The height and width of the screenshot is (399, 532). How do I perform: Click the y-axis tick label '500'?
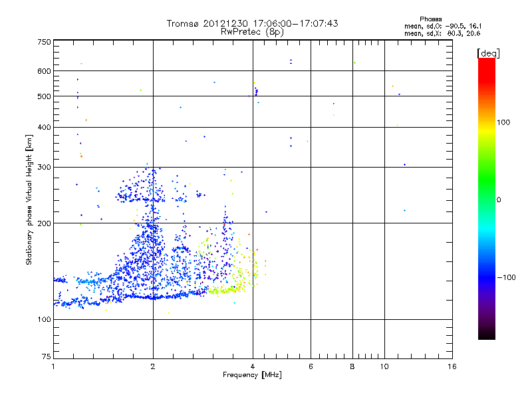pos(44,96)
